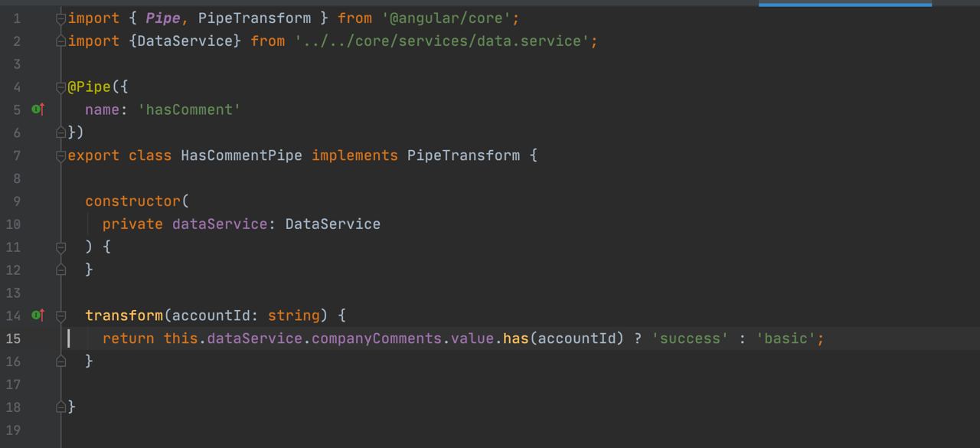Click the fold end marker on line 12
Screen dimensions: 980x448
coord(61,270)
